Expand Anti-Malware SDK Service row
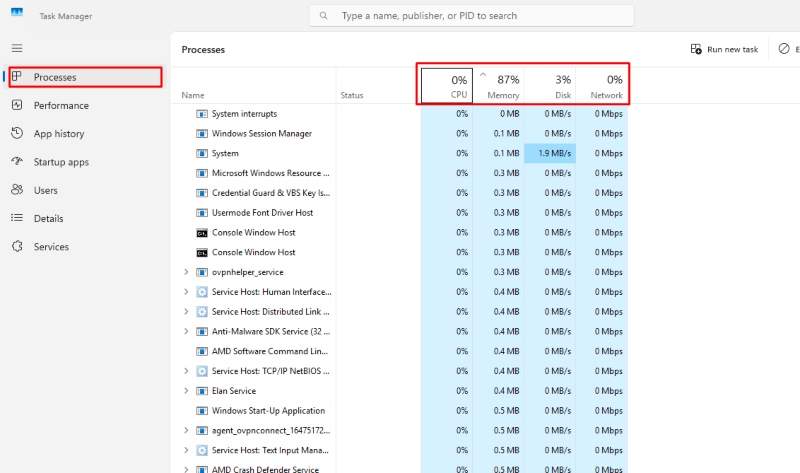The height and width of the screenshot is (473, 800). (186, 331)
